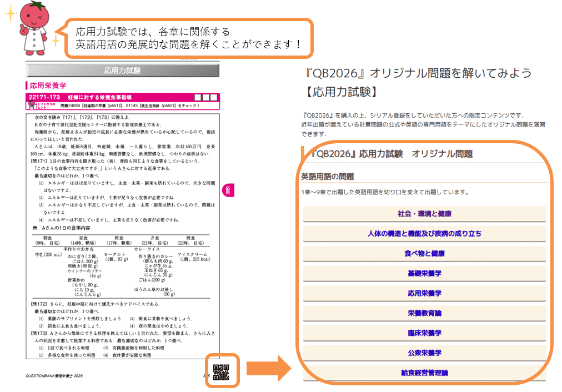Screen dimensions: 562x392
Task: Click the pink 応用 side tab marker
Action: point(227,190)
